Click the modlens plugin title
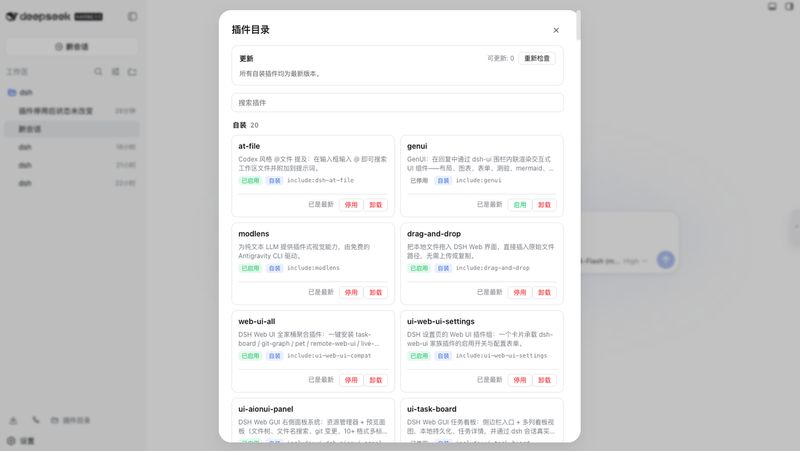 click(254, 234)
